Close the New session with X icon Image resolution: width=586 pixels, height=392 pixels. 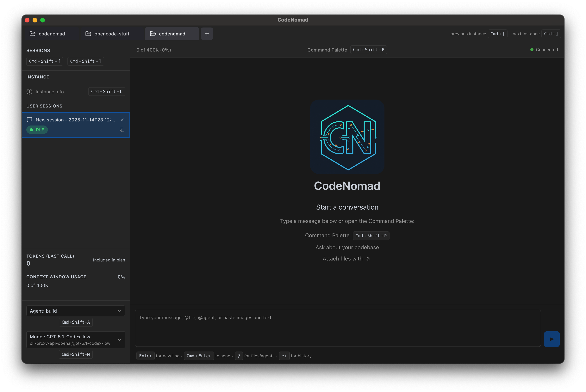pos(122,120)
